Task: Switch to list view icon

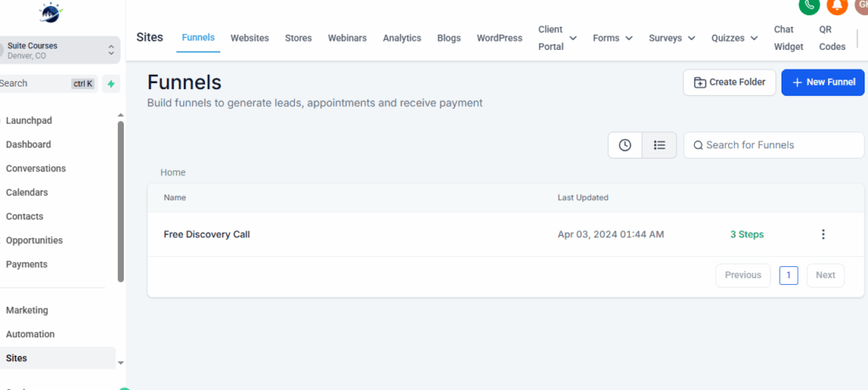Action: coord(659,145)
